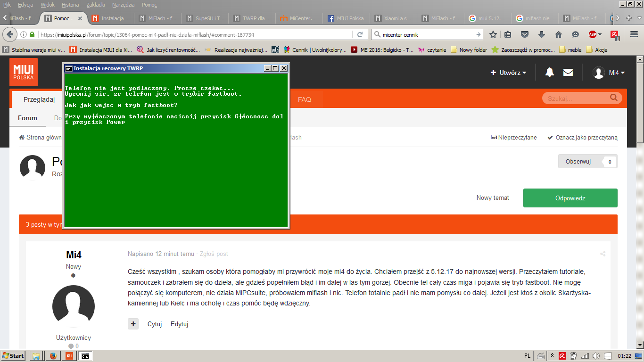
Task: Click the notifications bell icon
Action: (x=549, y=73)
